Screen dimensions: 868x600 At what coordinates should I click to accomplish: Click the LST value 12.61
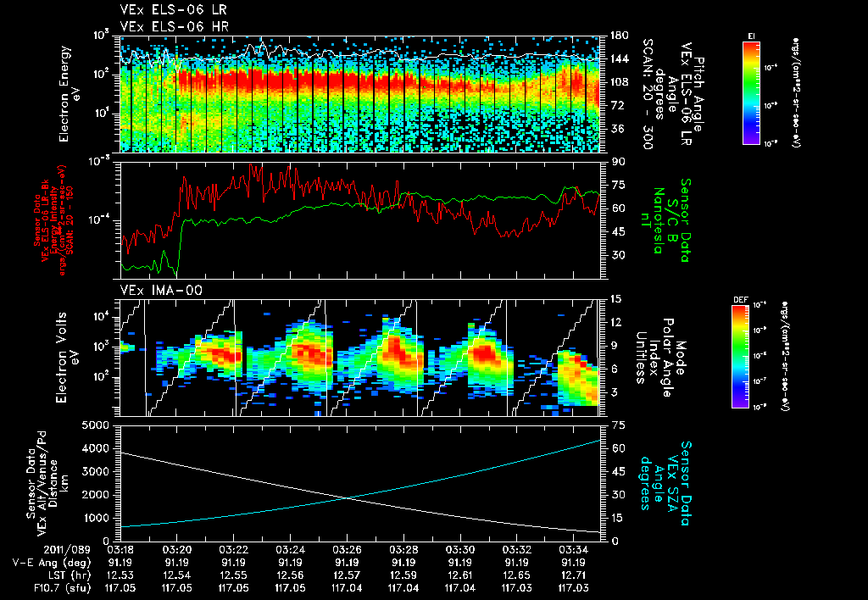click(460, 575)
